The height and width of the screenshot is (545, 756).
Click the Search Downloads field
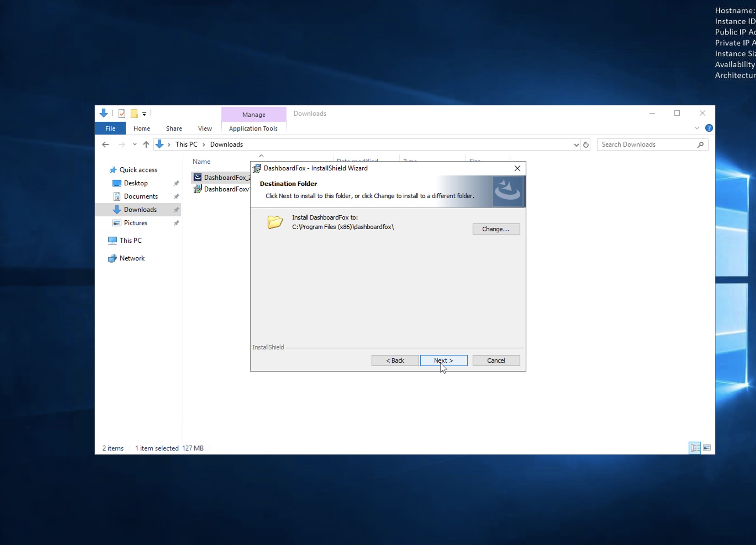(x=652, y=144)
